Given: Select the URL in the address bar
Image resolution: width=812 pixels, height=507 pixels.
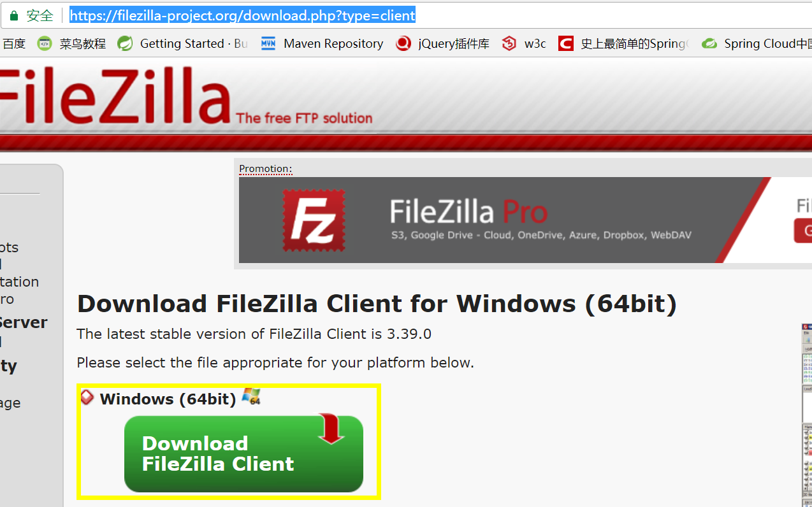Looking at the screenshot, I should (x=243, y=15).
